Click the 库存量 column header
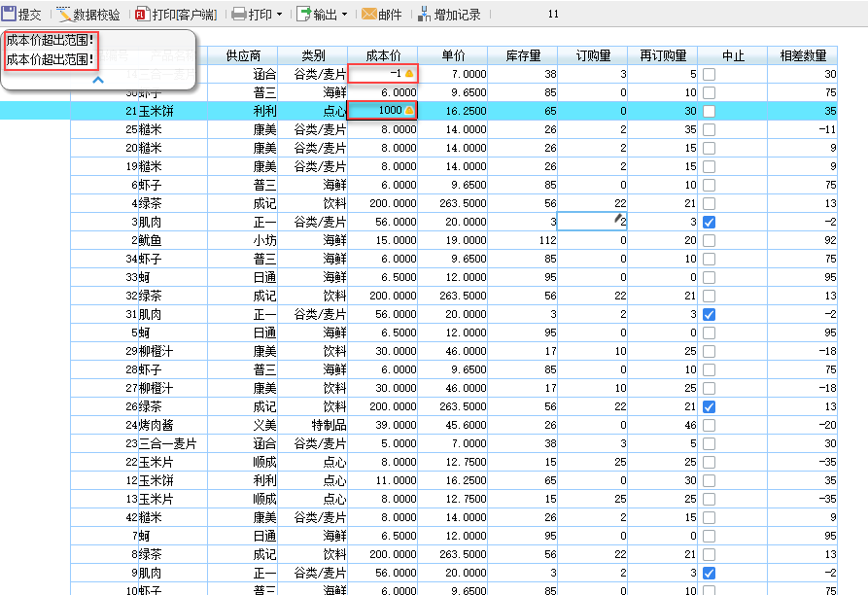 (x=523, y=55)
